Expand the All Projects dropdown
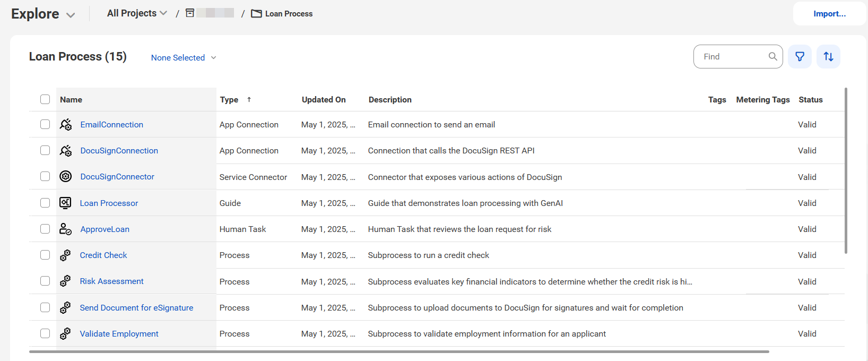Screen dimensions: 868x361 [137, 13]
